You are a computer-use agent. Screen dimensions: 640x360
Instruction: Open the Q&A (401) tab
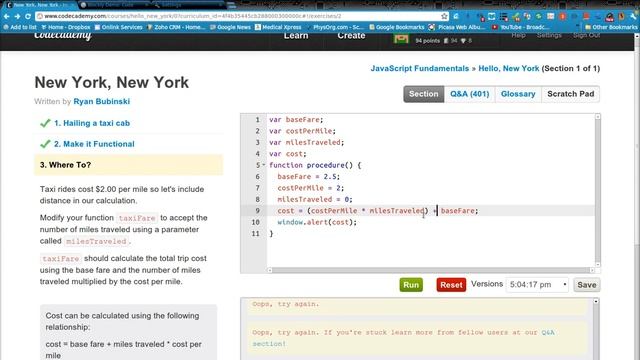[x=469, y=94]
